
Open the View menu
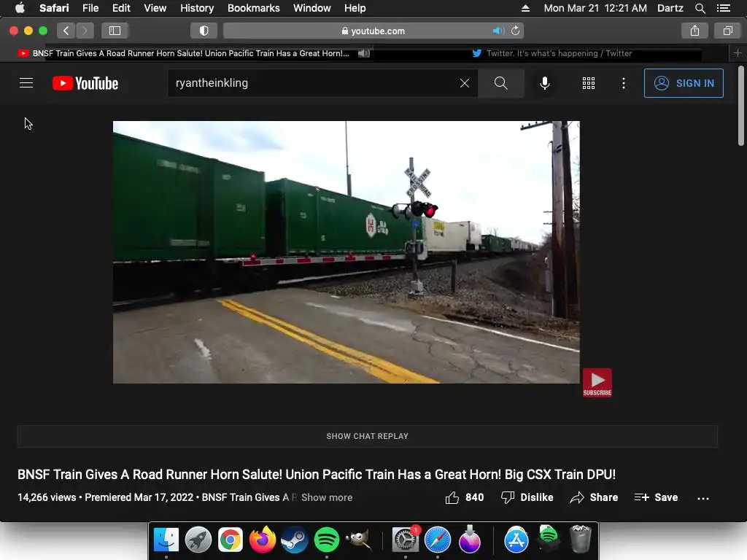155,8
